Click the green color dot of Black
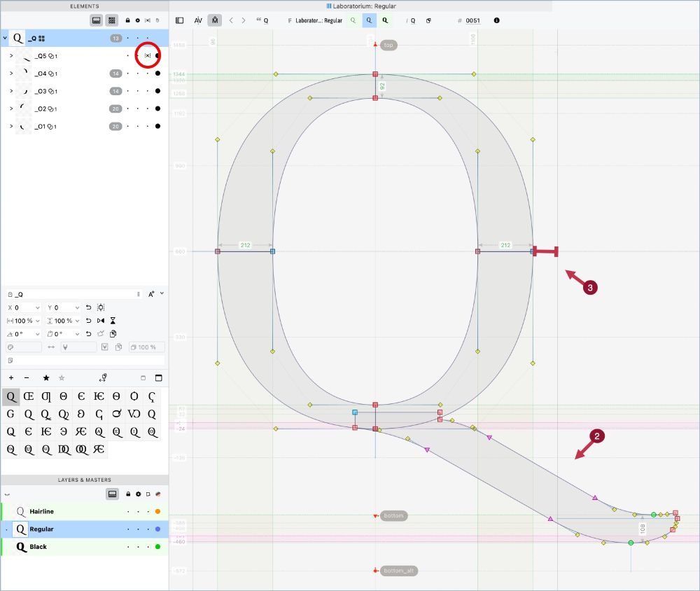 157,547
